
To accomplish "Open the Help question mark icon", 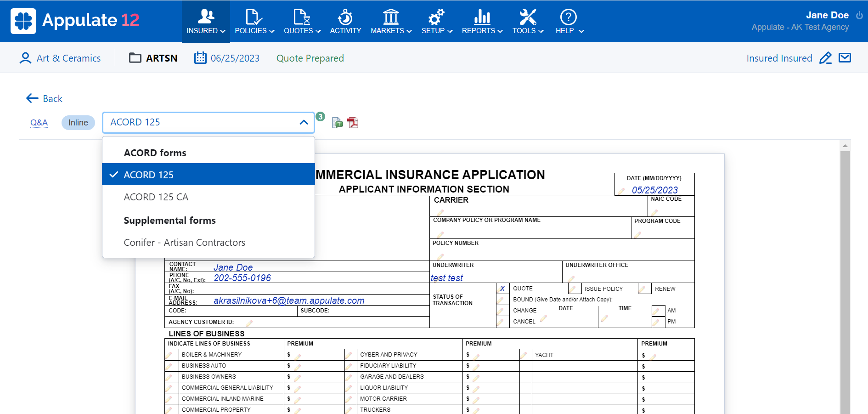I will tap(569, 17).
